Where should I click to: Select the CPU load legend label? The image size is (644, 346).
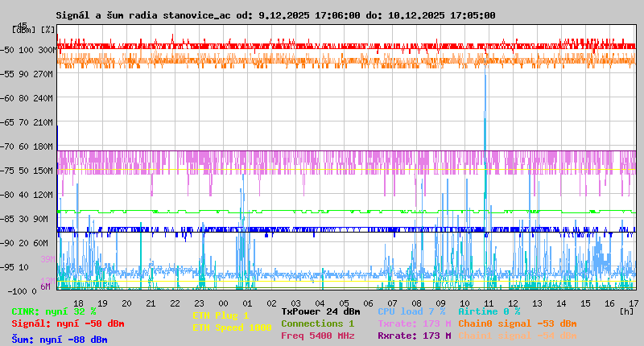(411, 311)
